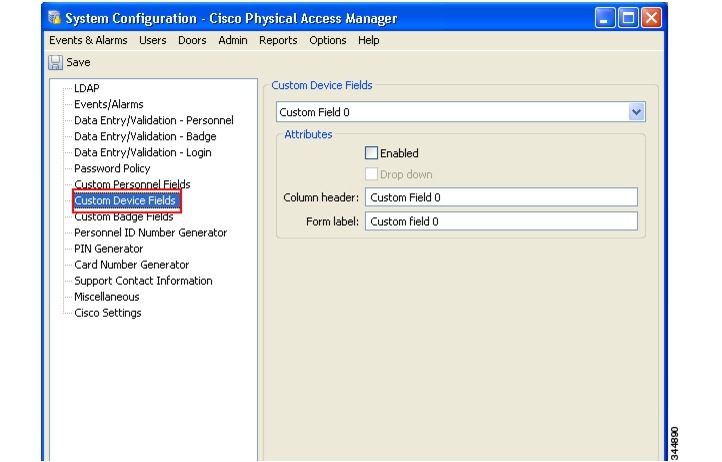Click the Form label input field
722x462 pixels.
[x=501, y=221]
